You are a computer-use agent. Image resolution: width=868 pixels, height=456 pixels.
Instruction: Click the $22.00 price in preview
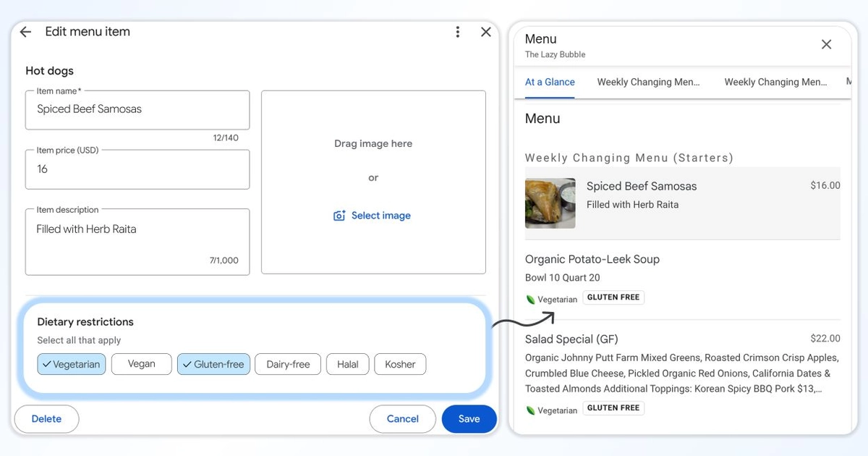click(825, 338)
